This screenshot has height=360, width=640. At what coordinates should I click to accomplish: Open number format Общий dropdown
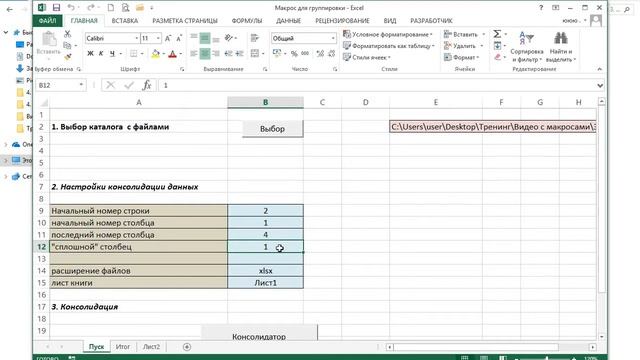(333, 38)
